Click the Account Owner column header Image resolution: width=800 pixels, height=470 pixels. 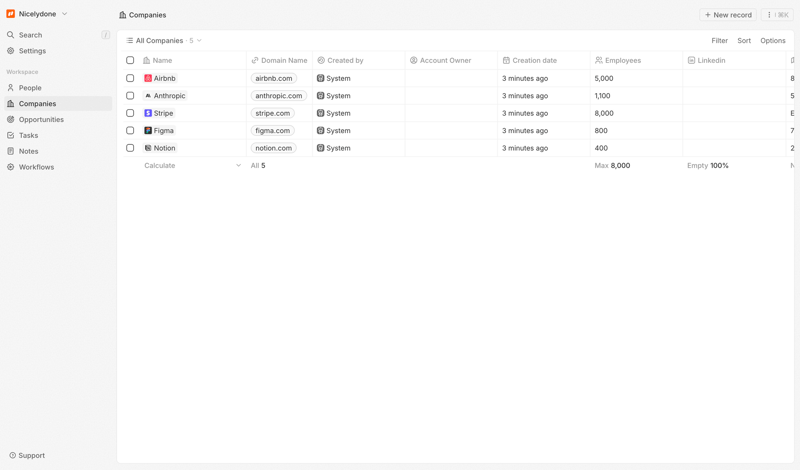coord(451,60)
